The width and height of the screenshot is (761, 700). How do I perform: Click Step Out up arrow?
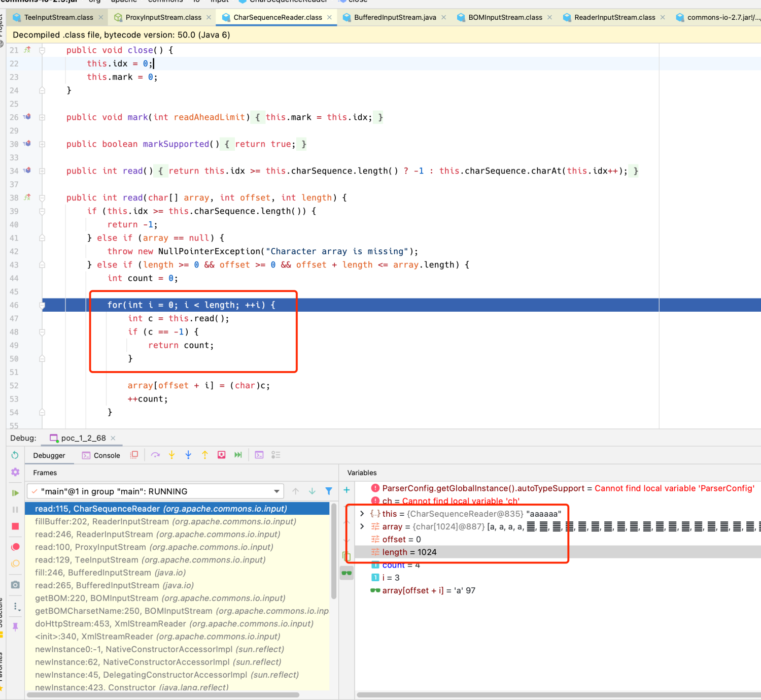click(205, 455)
